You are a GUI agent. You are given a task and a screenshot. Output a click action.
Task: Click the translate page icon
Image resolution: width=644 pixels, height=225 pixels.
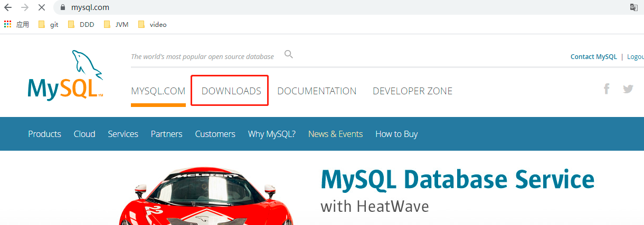[x=633, y=7]
